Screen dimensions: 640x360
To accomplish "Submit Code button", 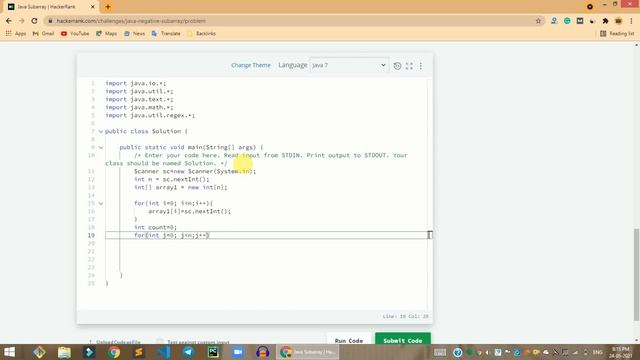I will coord(403,340).
